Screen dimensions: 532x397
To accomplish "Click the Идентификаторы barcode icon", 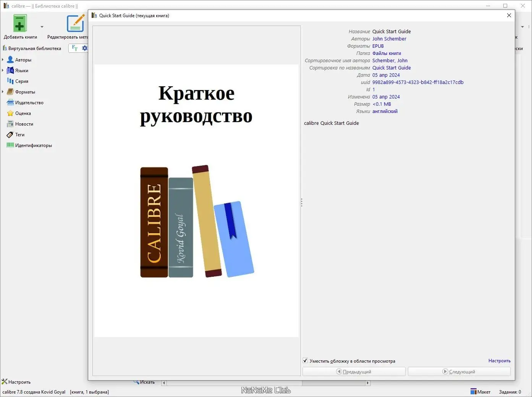I will point(10,145).
